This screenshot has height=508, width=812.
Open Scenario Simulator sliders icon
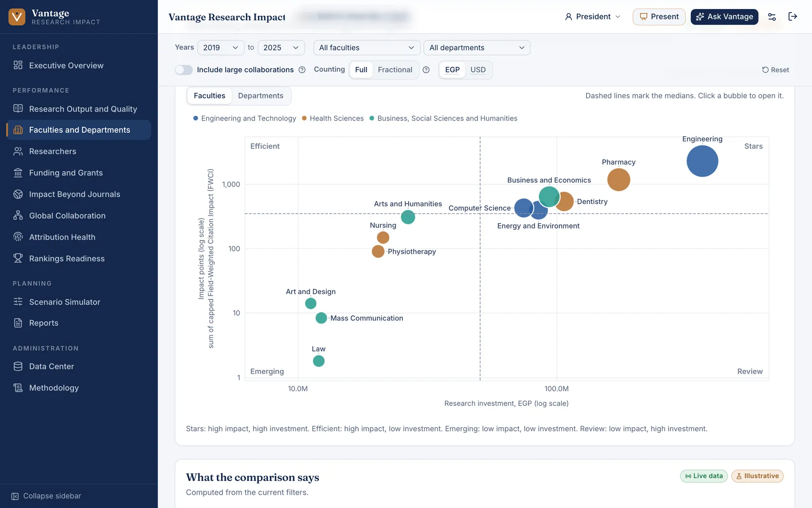point(18,302)
